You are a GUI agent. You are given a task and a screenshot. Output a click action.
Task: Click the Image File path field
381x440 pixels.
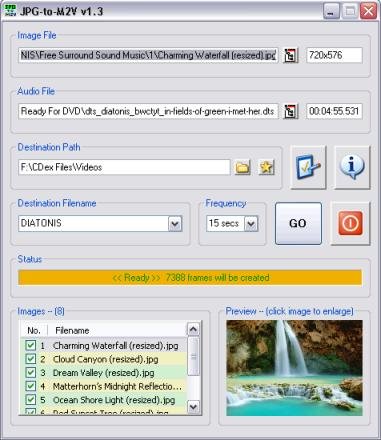pos(148,55)
